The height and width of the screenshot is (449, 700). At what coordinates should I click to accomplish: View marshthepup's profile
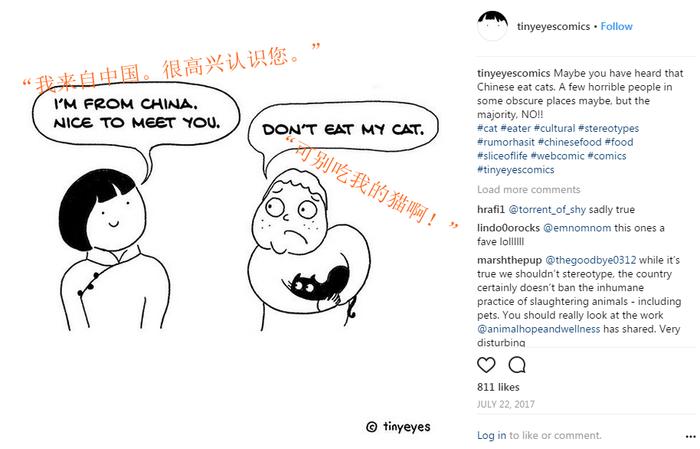(x=509, y=260)
